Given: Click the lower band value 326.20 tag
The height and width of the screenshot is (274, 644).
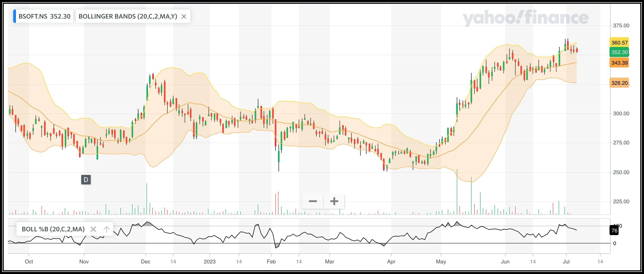Looking at the screenshot, I should [x=619, y=83].
